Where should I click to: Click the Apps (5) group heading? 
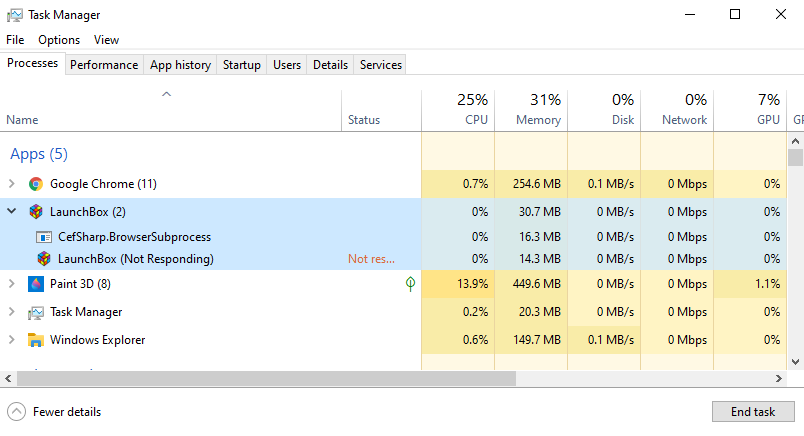pyautogui.click(x=39, y=154)
